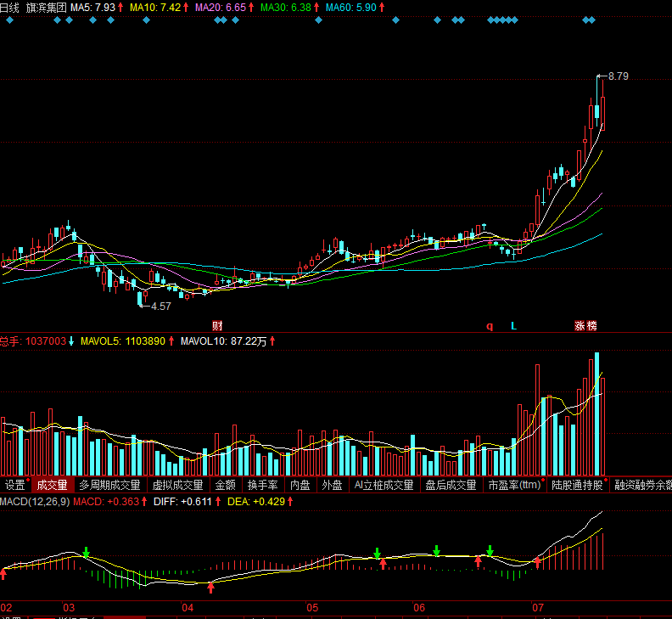The image size is (672, 619).
Task: Show the 市盈率(ttm) indicator
Action: pos(513,486)
